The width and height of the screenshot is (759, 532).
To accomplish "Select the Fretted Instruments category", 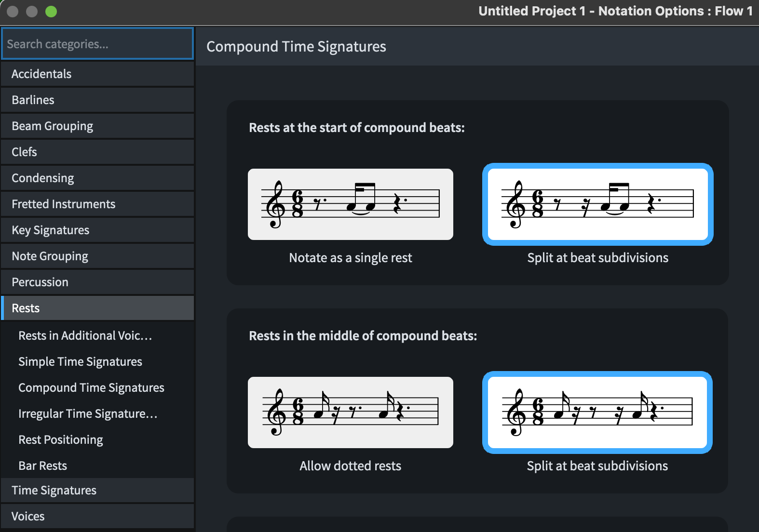I will pyautogui.click(x=97, y=204).
